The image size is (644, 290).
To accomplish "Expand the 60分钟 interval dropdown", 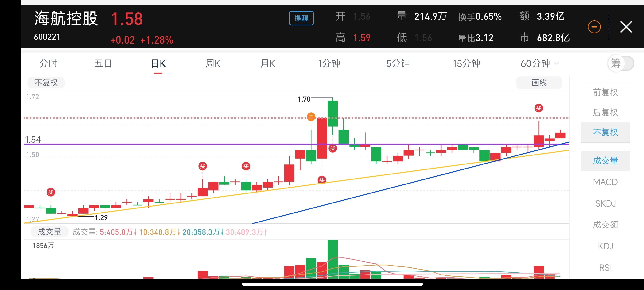I will point(539,63).
